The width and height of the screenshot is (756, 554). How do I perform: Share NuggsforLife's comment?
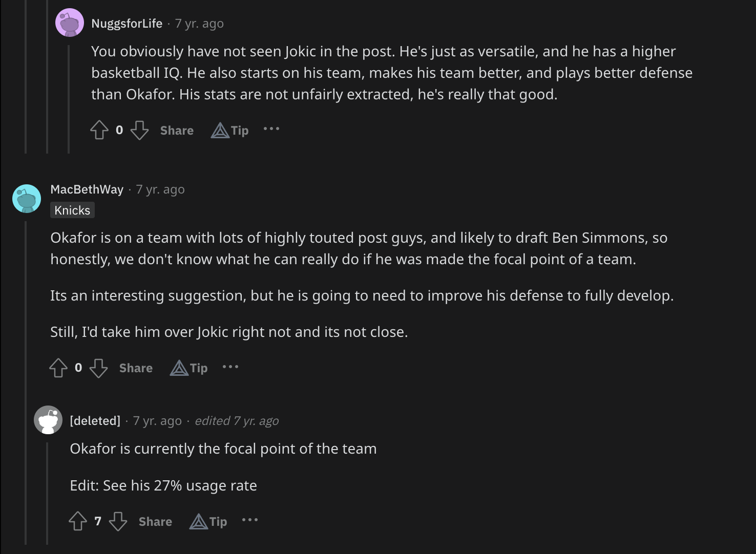click(177, 130)
